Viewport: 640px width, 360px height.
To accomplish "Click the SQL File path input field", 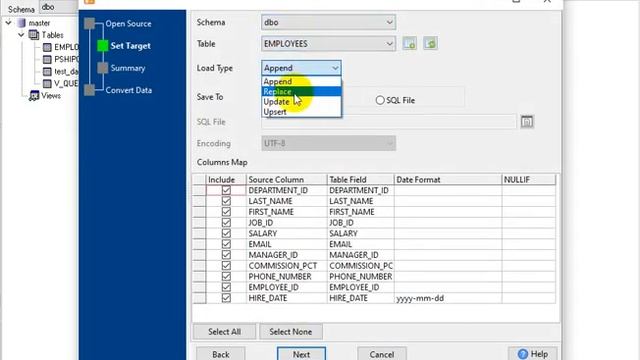I will pos(389,122).
